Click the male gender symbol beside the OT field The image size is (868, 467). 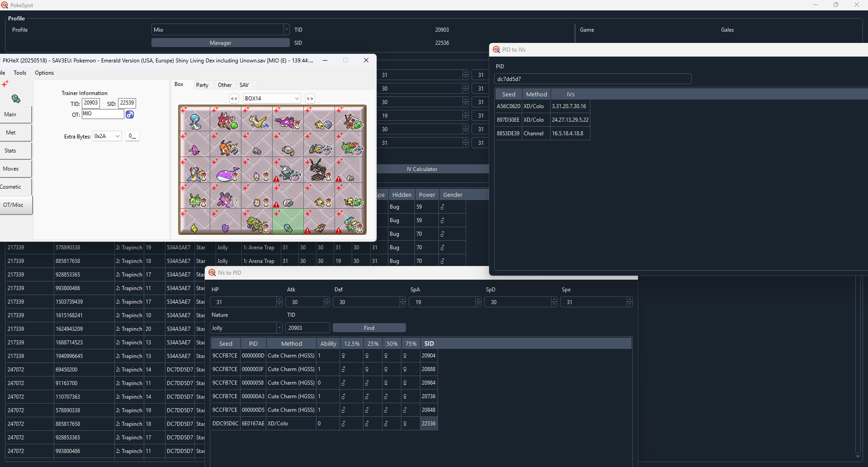(x=130, y=114)
